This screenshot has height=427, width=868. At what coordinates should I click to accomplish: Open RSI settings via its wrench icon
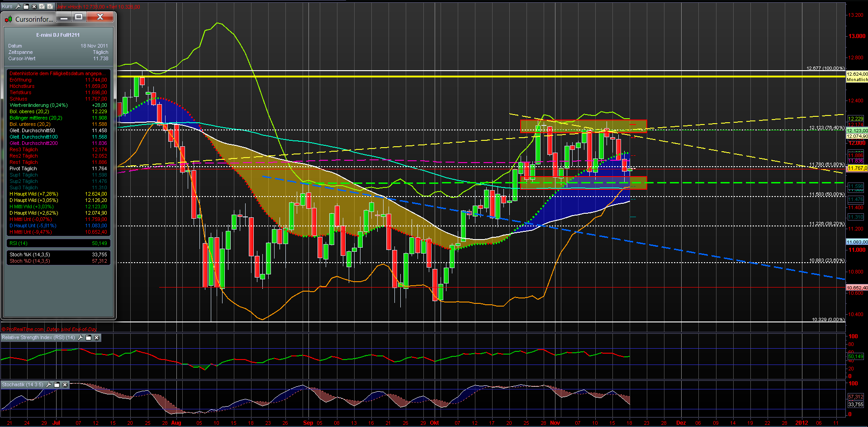(80, 338)
